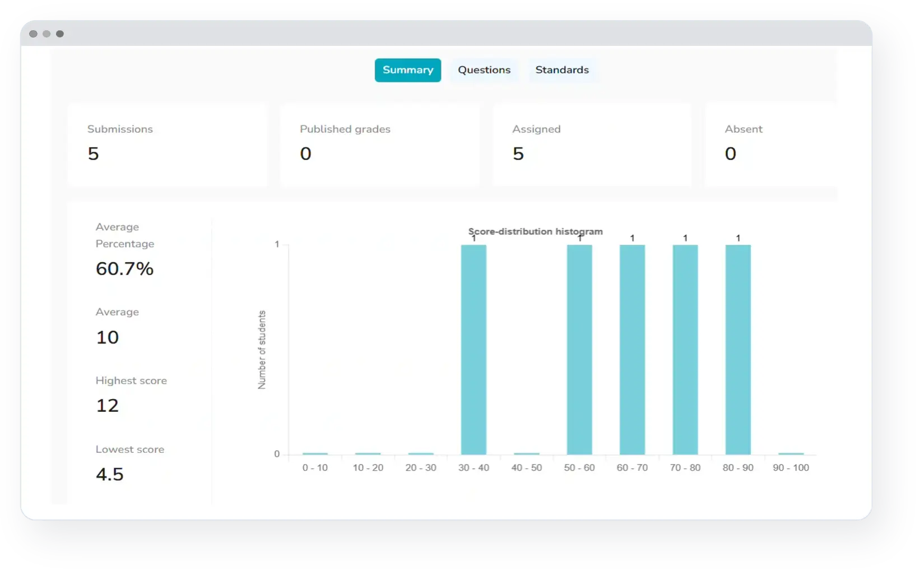Switch to the Summary tab

(x=407, y=70)
